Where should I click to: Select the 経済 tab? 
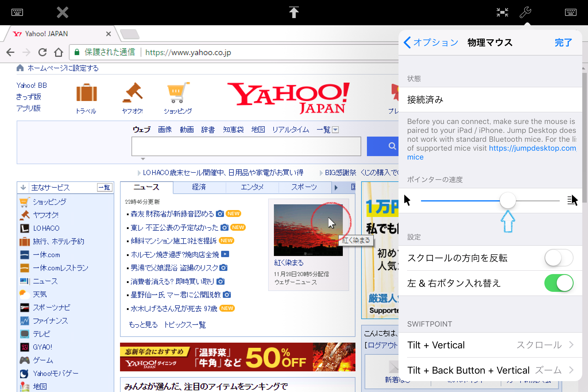[199, 187]
